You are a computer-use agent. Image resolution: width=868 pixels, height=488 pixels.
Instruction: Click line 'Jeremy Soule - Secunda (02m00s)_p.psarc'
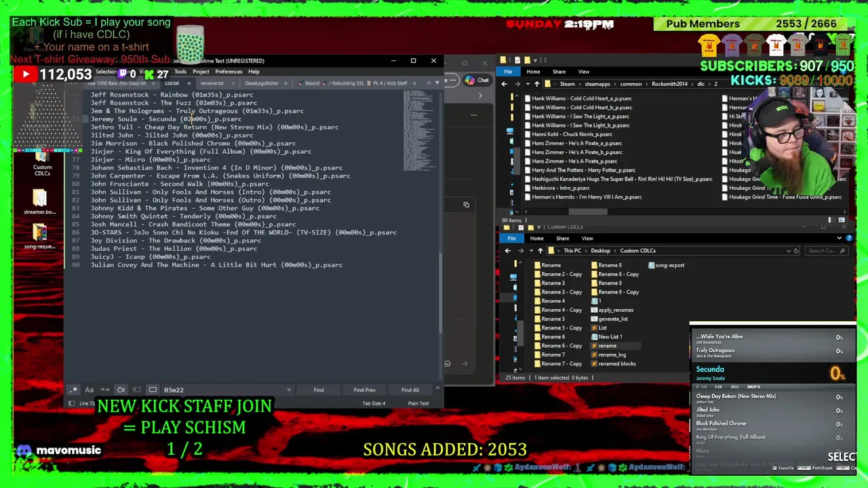165,119
